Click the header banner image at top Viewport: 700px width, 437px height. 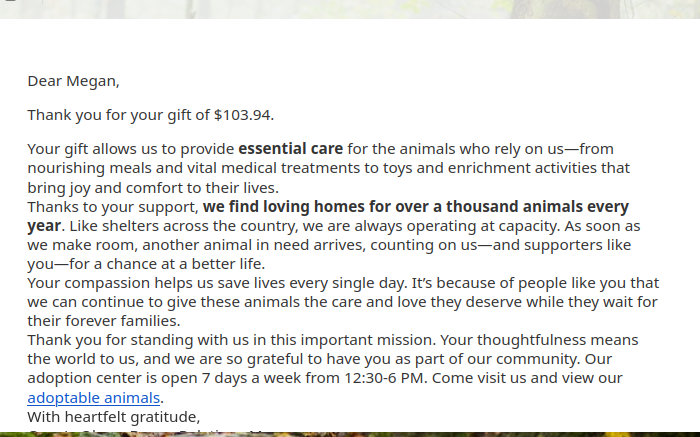click(350, 9)
